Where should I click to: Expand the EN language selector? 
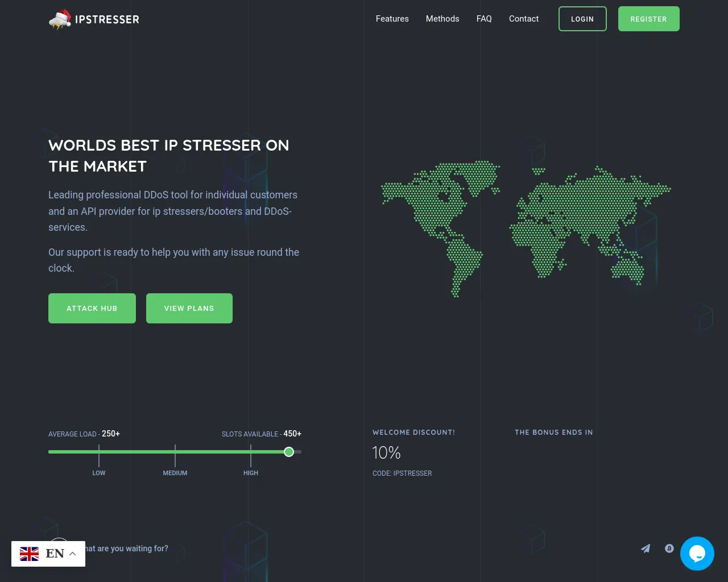(x=48, y=554)
